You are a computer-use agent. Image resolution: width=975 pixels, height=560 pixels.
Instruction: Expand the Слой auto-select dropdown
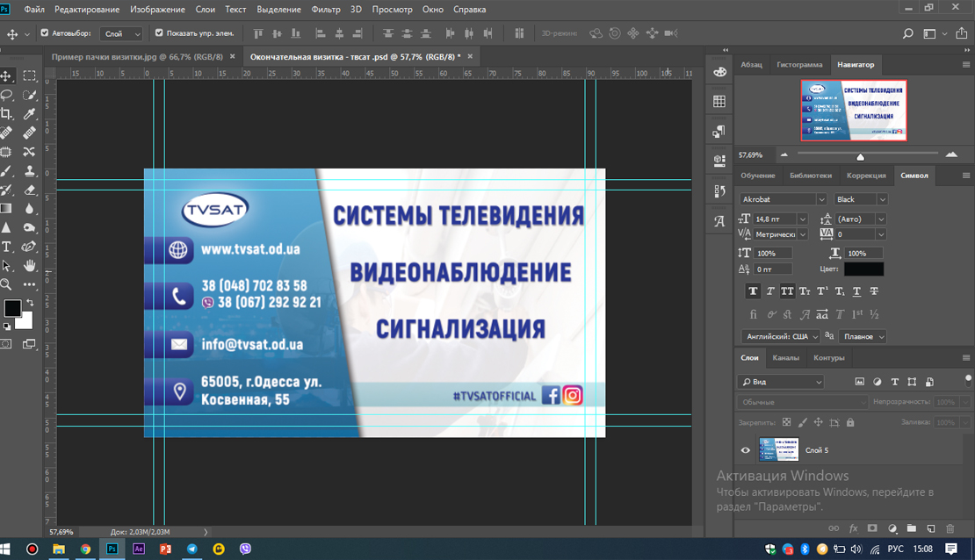point(121,33)
